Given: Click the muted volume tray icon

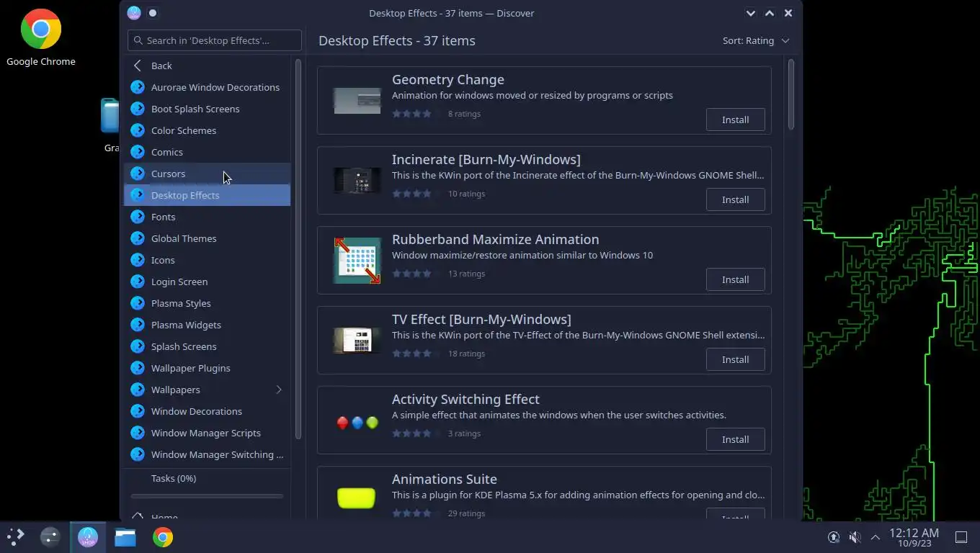Looking at the screenshot, I should (x=855, y=537).
